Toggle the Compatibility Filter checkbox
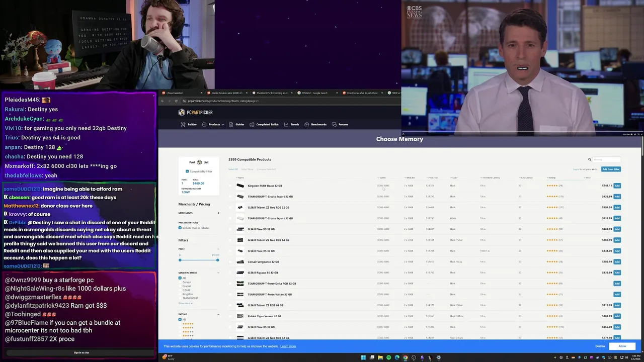The image size is (644, 362). pos(187,171)
